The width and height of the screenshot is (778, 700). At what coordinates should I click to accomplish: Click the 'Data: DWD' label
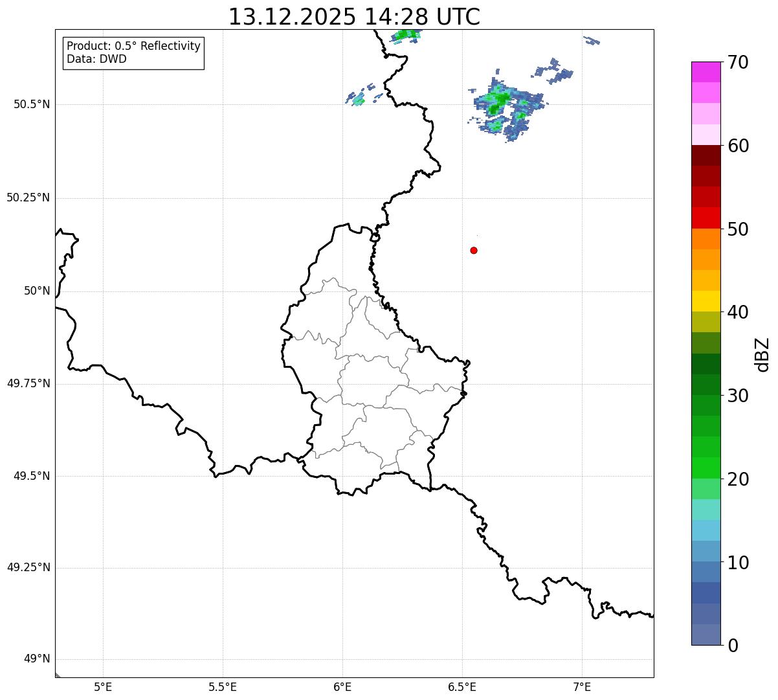pyautogui.click(x=96, y=59)
